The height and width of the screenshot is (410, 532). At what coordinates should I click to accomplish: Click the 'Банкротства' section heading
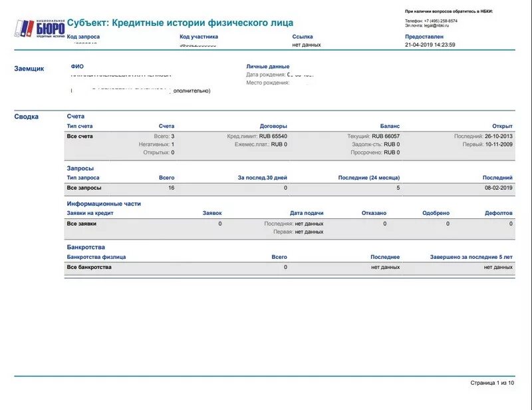point(86,248)
